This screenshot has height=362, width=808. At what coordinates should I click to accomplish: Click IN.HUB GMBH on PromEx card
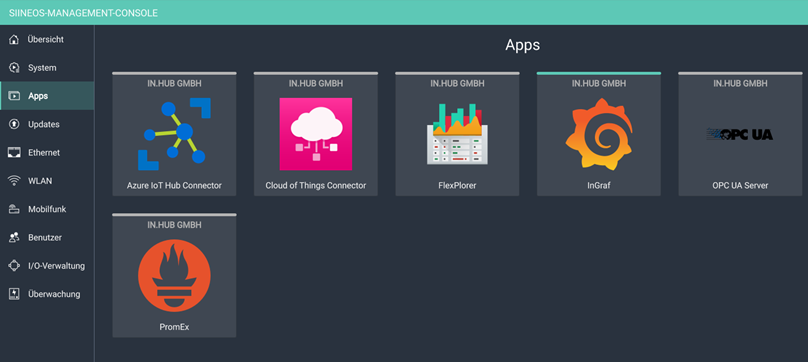pos(174,225)
